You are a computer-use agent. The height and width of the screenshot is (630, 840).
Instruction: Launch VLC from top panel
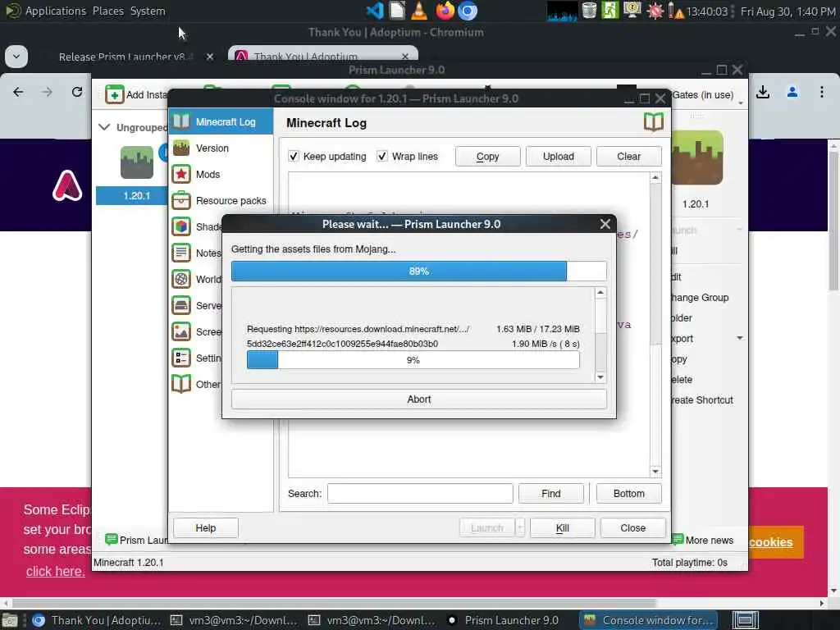point(419,11)
